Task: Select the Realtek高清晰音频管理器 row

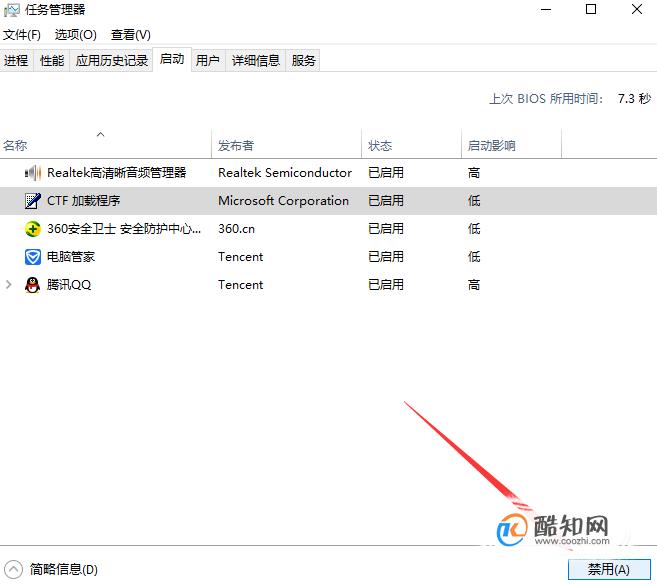Action: pos(328,173)
